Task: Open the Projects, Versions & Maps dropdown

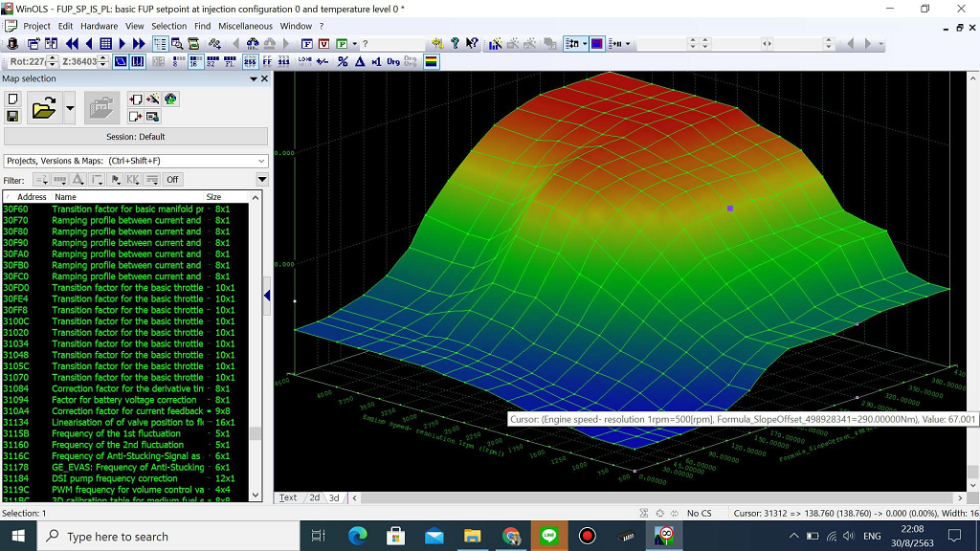Action: (x=136, y=161)
